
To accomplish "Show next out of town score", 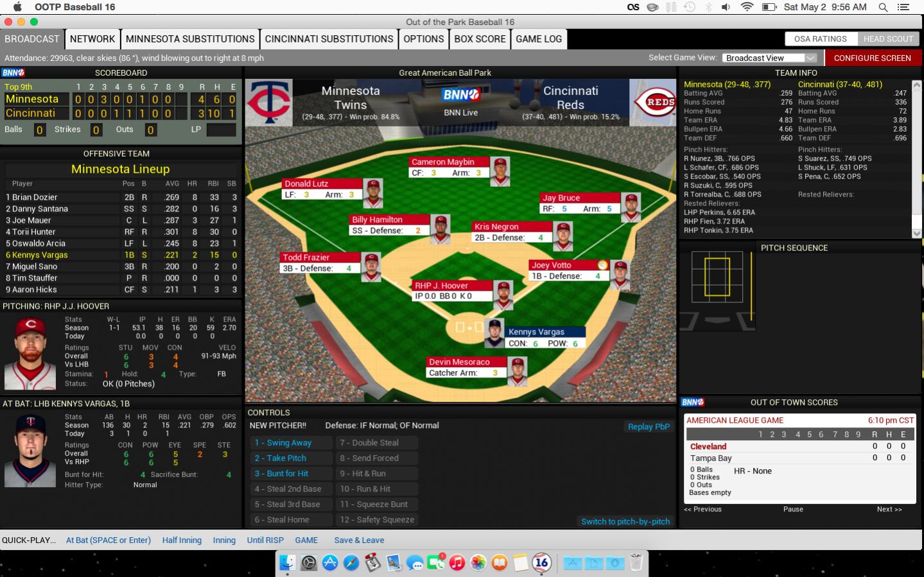I will (x=889, y=509).
